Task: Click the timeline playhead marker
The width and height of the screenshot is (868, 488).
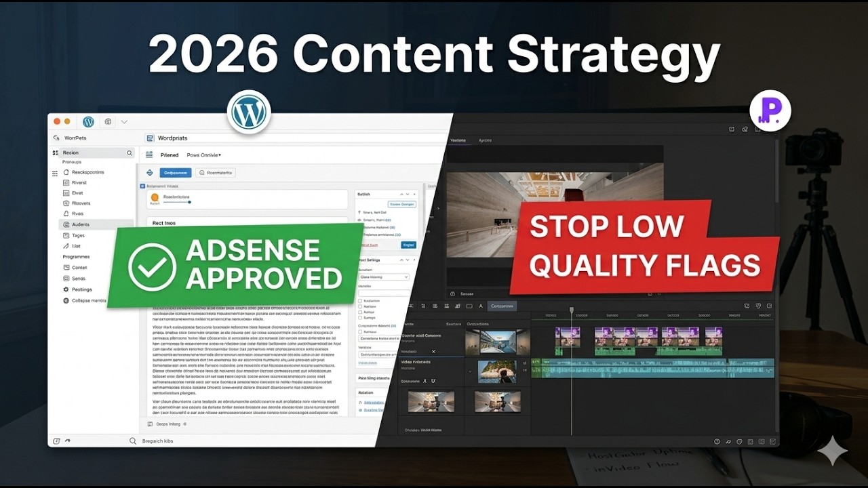Action: click(x=571, y=310)
